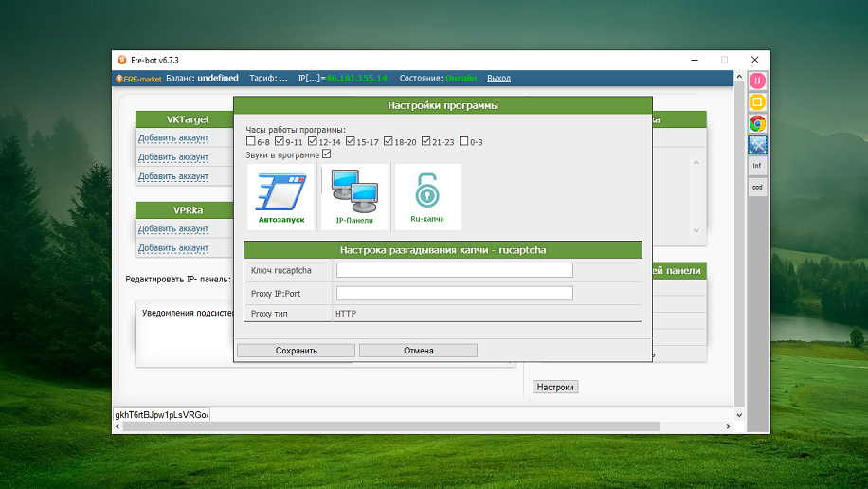The height and width of the screenshot is (489, 868).
Task: Close the Ere-bot window
Action: pyautogui.click(x=754, y=60)
